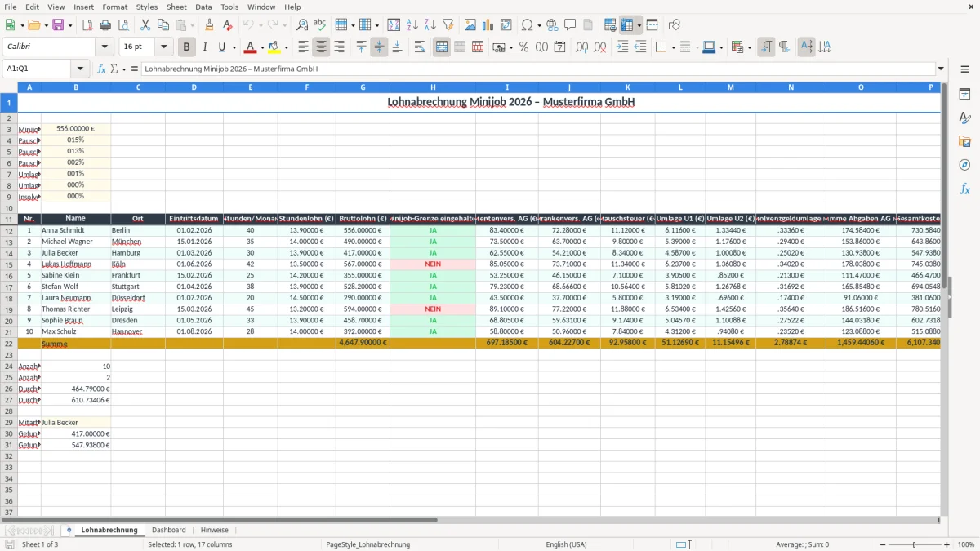Click the Save document icon
This screenshot has height=551, width=980.
pyautogui.click(x=58, y=25)
